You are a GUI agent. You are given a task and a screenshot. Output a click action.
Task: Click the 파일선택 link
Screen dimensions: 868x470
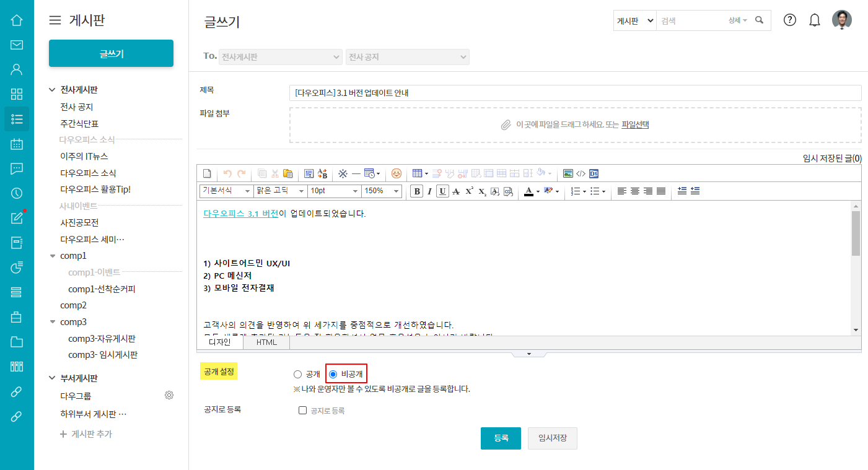click(x=635, y=124)
